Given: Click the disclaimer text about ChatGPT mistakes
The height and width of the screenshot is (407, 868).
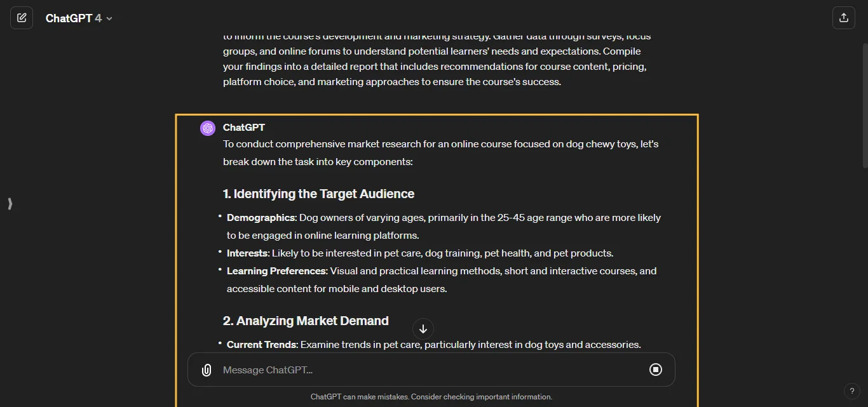Looking at the screenshot, I should (x=431, y=396).
